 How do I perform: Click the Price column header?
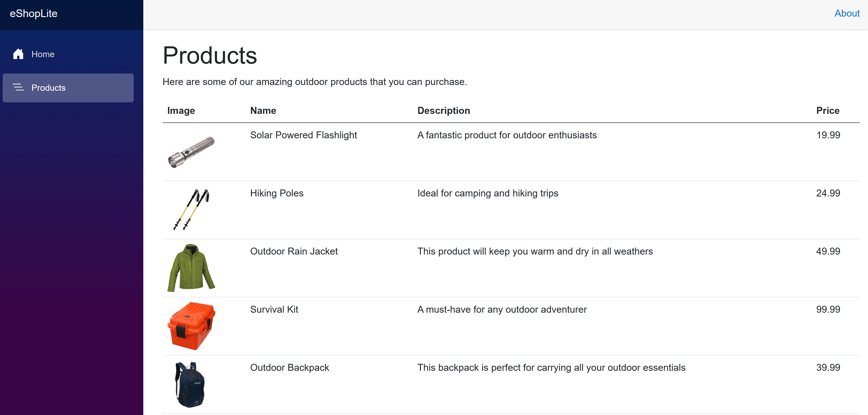[828, 110]
